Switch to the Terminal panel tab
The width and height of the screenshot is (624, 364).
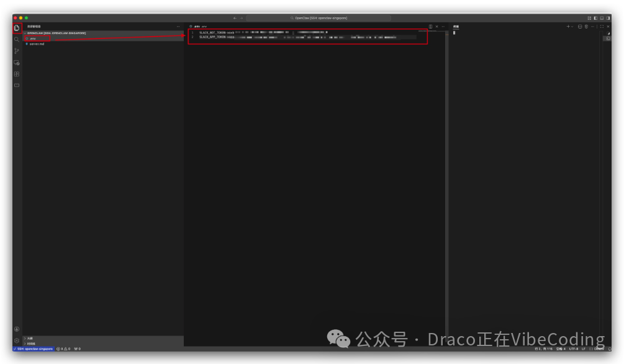pos(456,27)
